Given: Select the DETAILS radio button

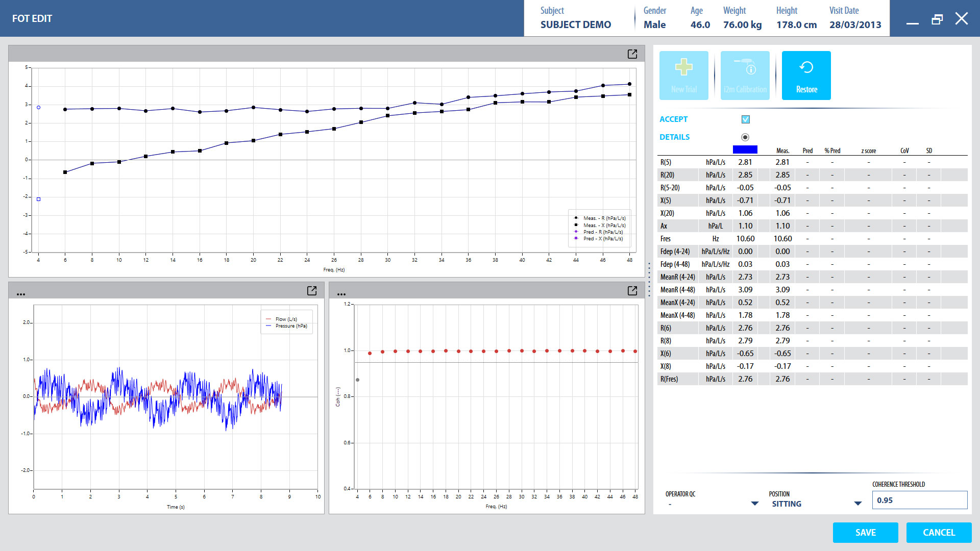Looking at the screenshot, I should 745,137.
